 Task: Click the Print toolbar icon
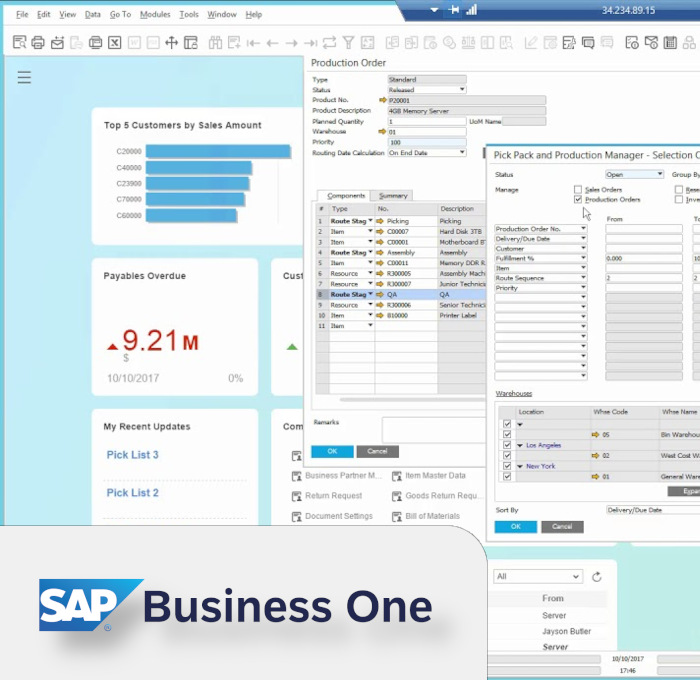pyautogui.click(x=38, y=43)
